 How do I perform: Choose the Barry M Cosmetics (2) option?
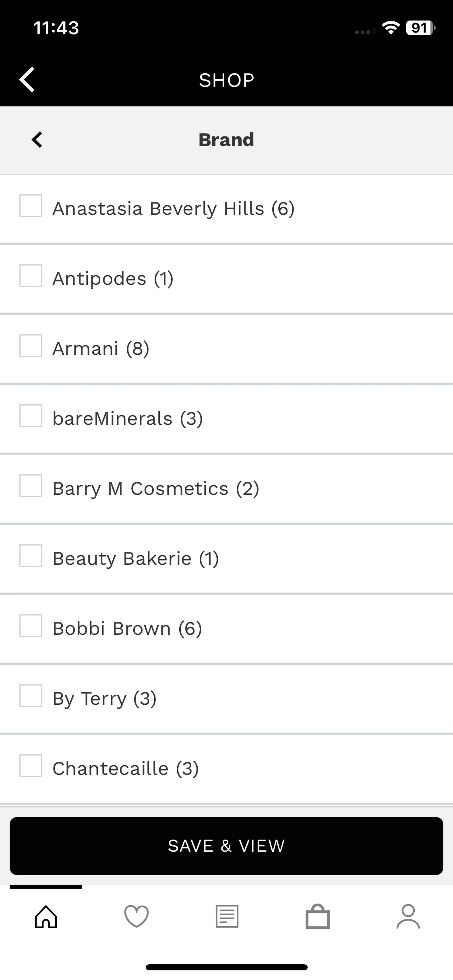point(156,488)
